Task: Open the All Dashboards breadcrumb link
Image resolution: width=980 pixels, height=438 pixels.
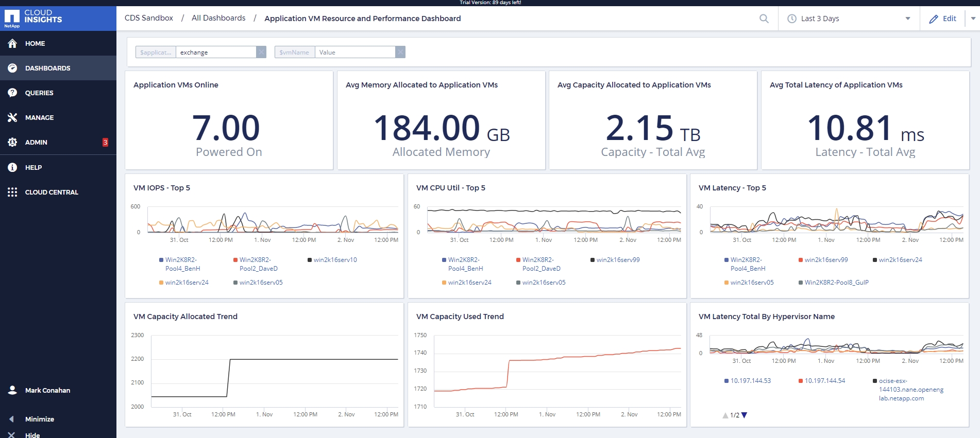Action: click(x=218, y=18)
